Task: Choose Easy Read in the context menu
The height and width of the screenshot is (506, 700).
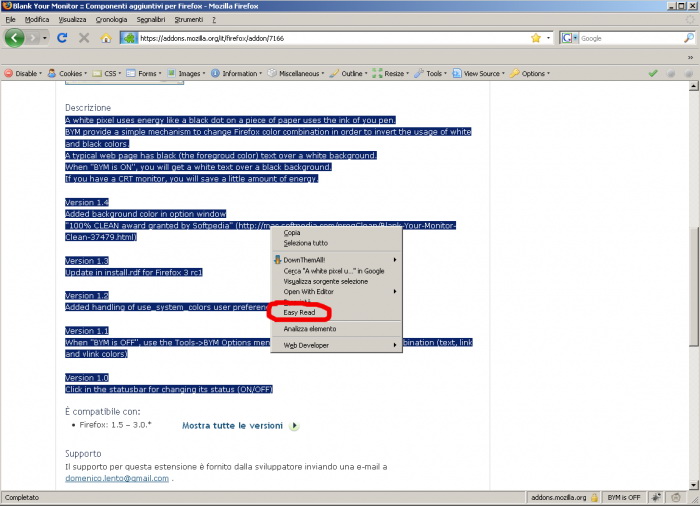Action: click(x=337, y=313)
